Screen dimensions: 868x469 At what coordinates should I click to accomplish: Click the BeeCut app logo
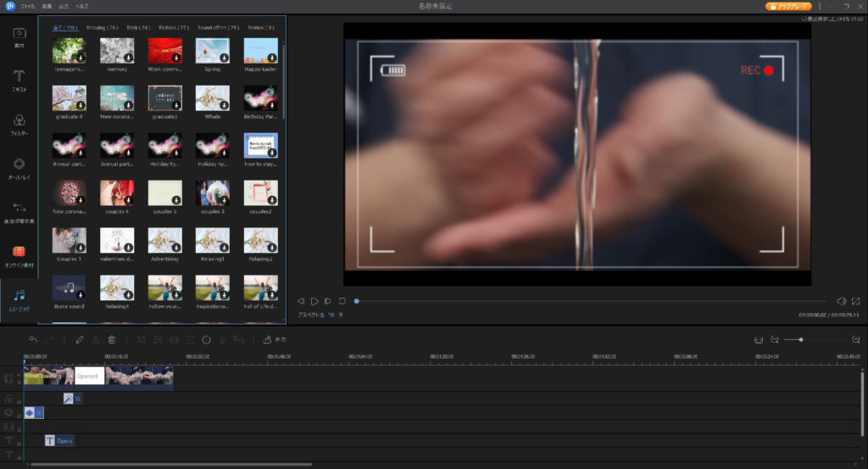tap(10, 6)
